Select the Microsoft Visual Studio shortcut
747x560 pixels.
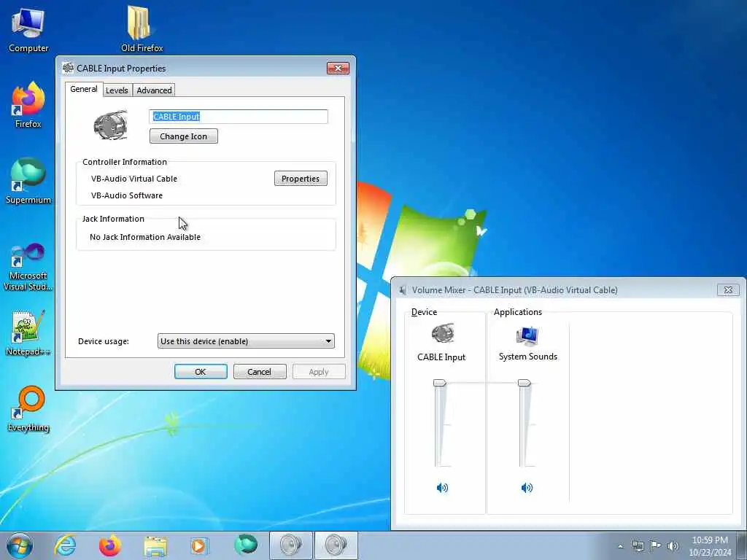click(x=28, y=267)
